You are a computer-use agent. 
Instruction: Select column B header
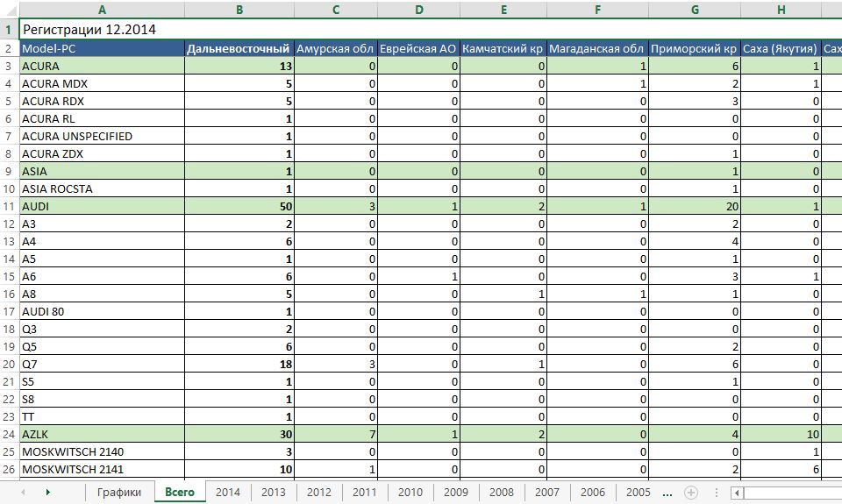[x=239, y=10]
